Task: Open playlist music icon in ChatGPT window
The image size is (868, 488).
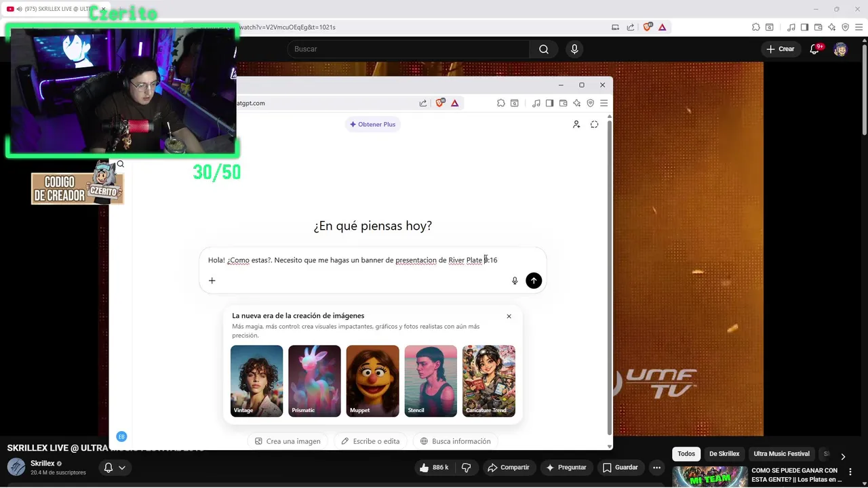Action: click(536, 103)
